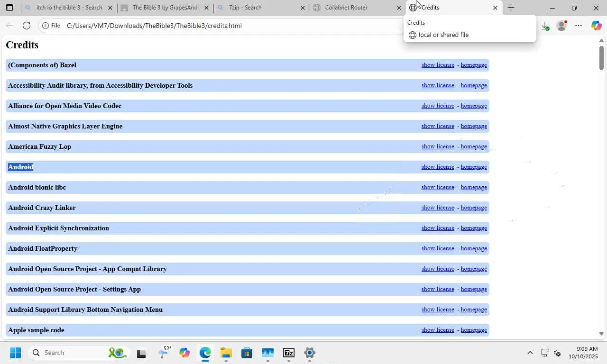
Task: Click the Microsoft Edge taskbar icon
Action: [205, 353]
